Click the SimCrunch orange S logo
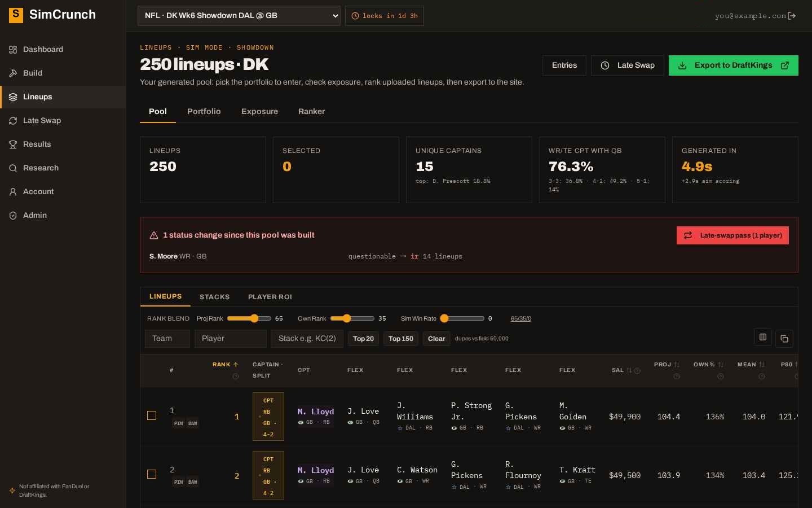812x508 pixels. [16, 15]
